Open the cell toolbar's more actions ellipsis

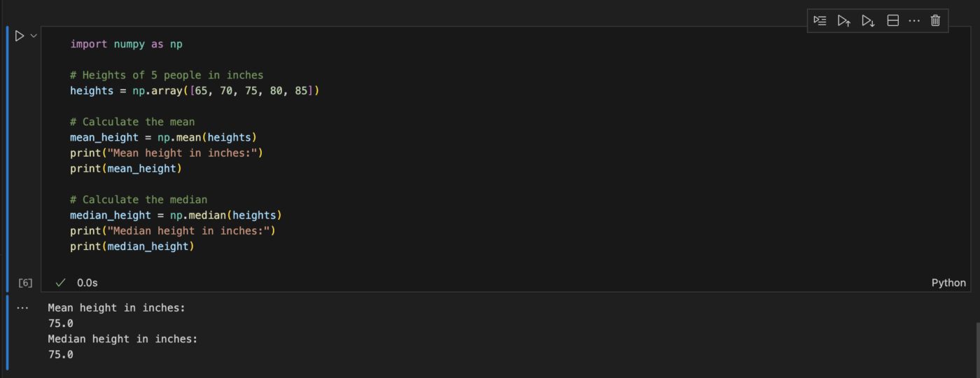coord(913,21)
